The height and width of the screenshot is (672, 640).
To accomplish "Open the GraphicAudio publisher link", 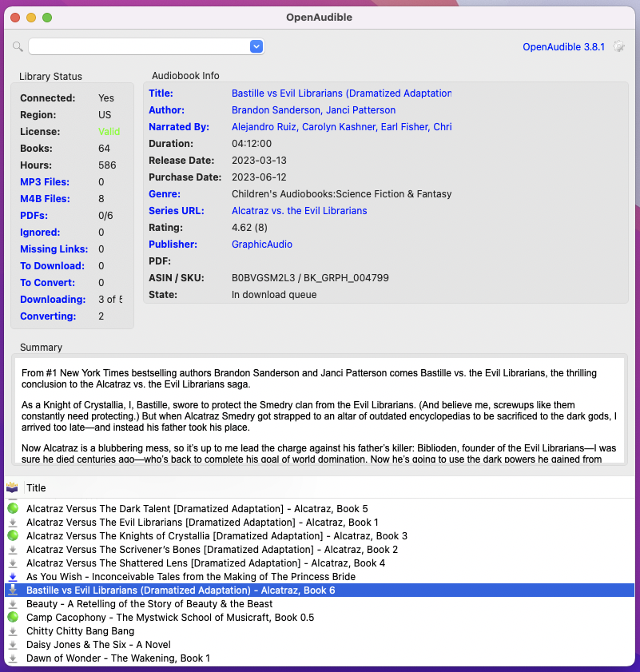I will click(262, 245).
